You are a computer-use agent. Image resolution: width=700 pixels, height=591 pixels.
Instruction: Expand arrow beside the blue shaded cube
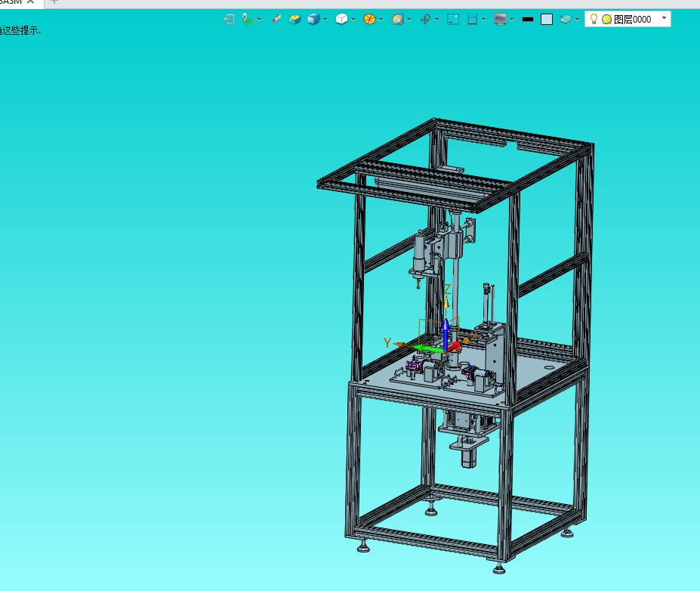325,20
